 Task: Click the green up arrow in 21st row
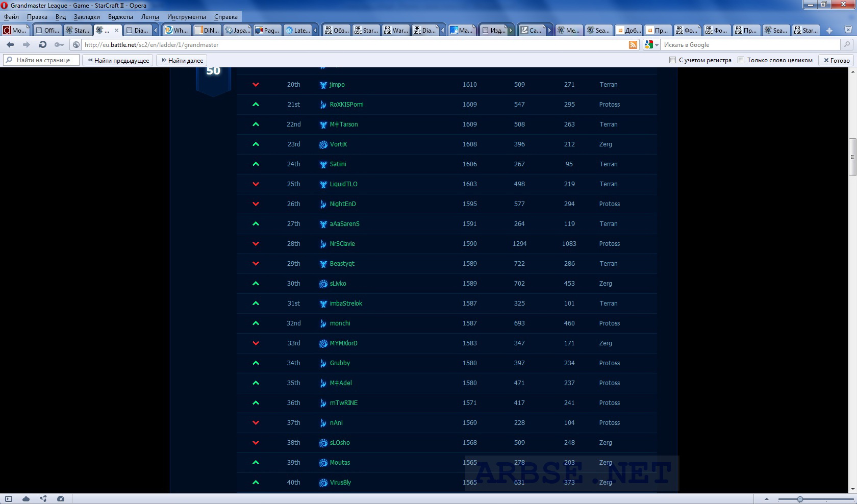click(x=256, y=105)
